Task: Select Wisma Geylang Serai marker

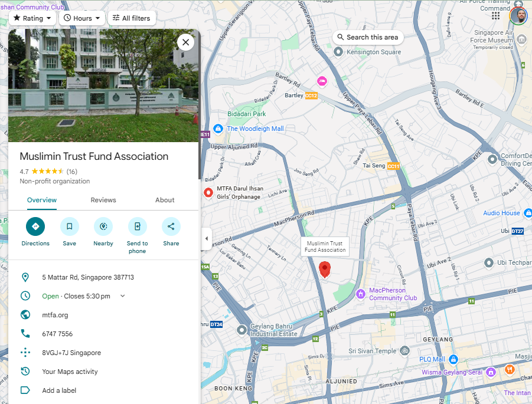Action: click(491, 372)
